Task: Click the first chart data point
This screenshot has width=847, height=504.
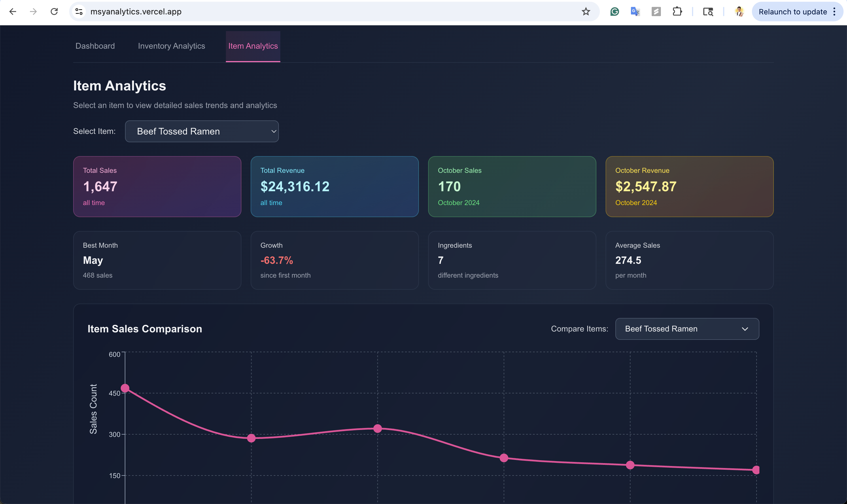Action: [x=125, y=388]
